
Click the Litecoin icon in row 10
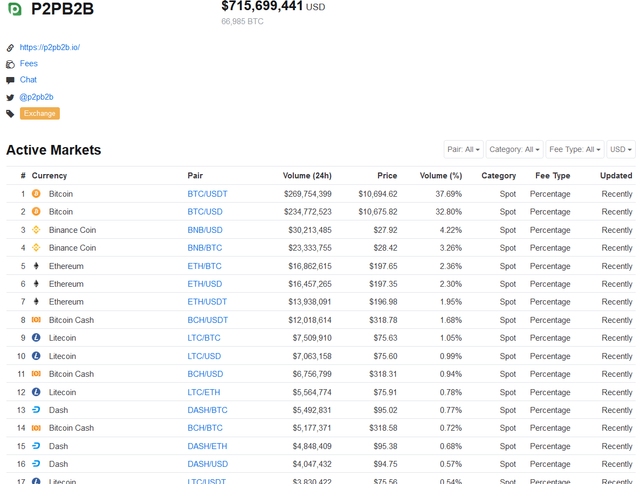36,356
